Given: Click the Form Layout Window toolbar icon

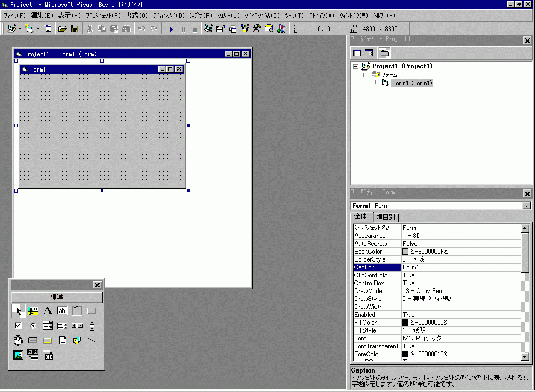Looking at the screenshot, I should coord(233,28).
